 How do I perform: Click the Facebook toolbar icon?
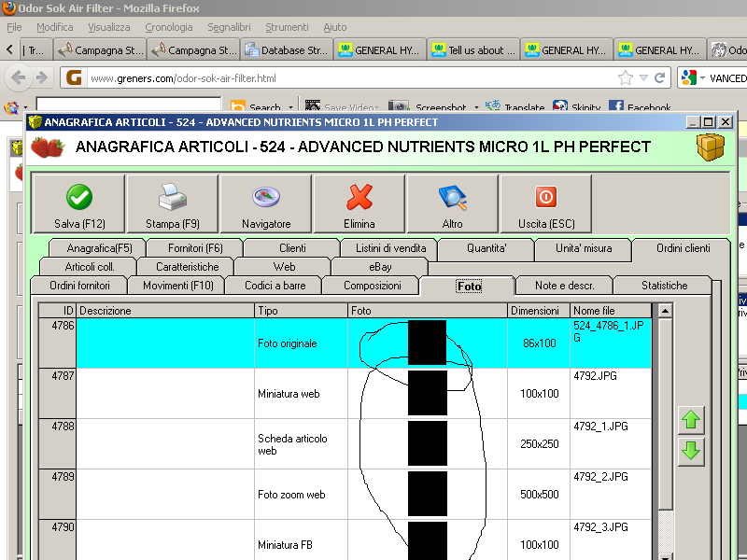click(616, 105)
